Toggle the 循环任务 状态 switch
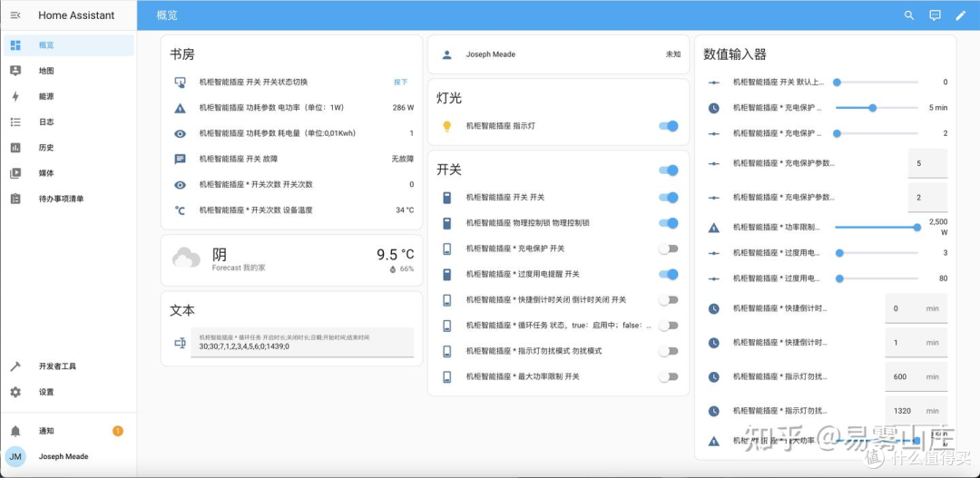The width and height of the screenshot is (980, 478). point(668,326)
